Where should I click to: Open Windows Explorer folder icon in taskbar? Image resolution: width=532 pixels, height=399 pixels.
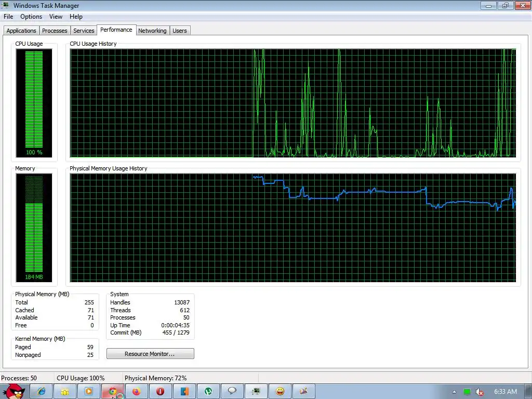point(65,392)
